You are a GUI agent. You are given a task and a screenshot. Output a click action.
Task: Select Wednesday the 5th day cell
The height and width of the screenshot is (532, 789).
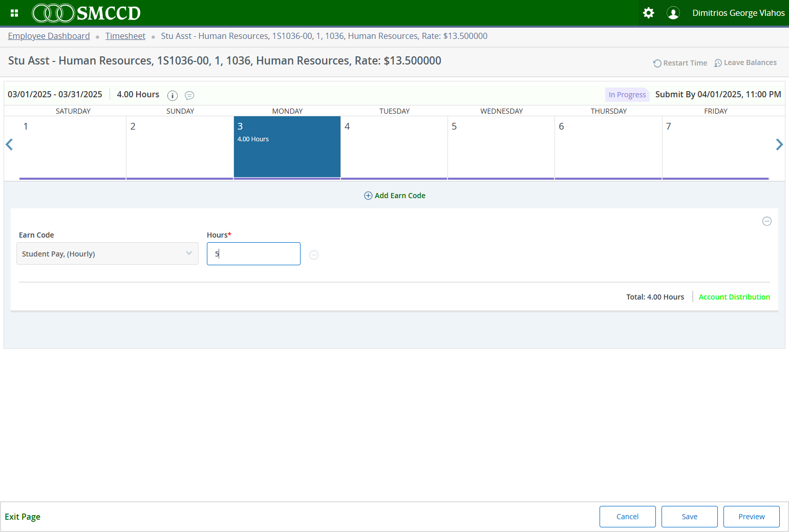click(x=501, y=147)
